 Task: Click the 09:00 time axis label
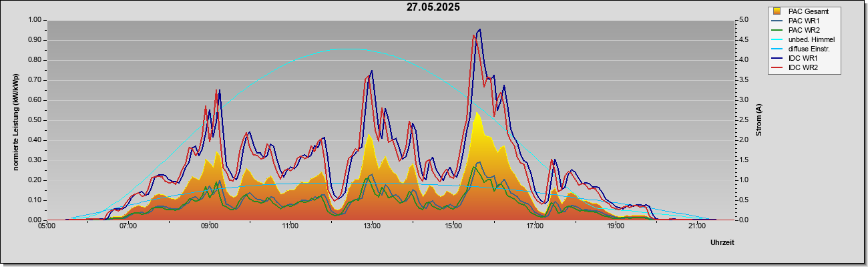[x=209, y=226]
